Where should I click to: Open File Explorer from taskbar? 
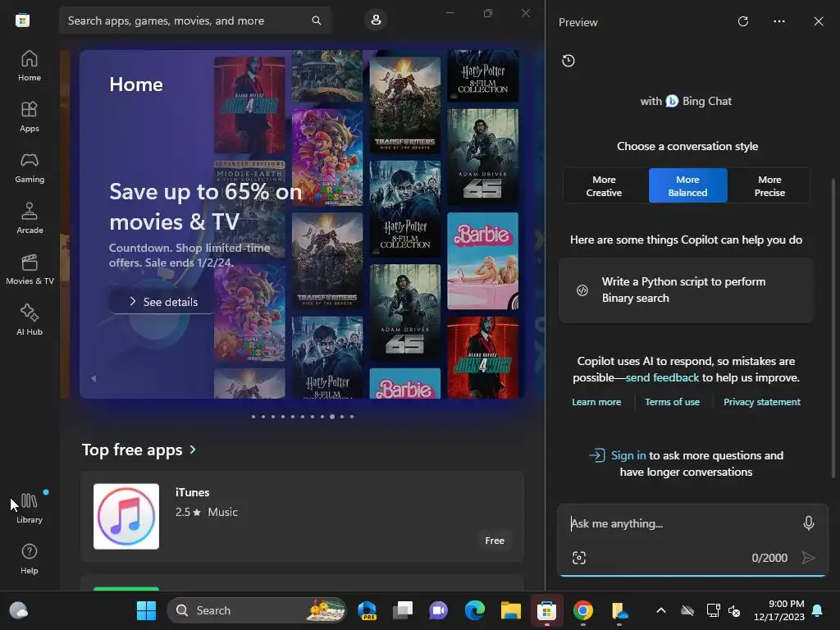tap(510, 610)
